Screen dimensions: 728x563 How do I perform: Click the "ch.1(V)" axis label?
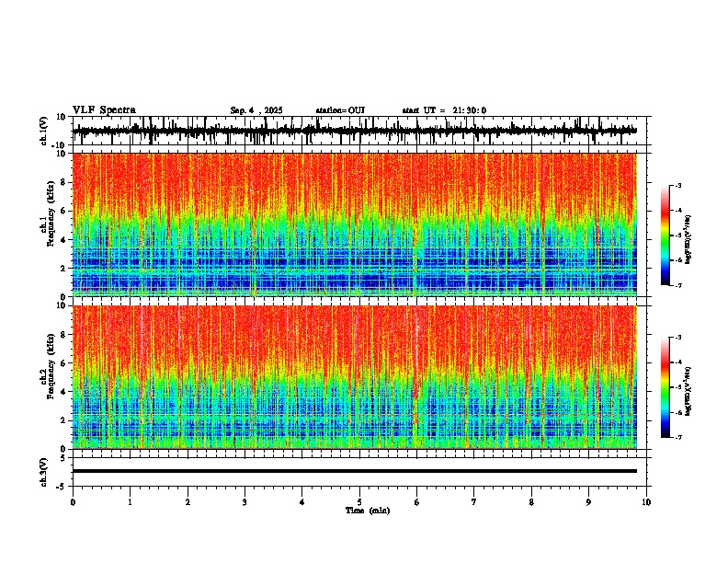point(43,131)
